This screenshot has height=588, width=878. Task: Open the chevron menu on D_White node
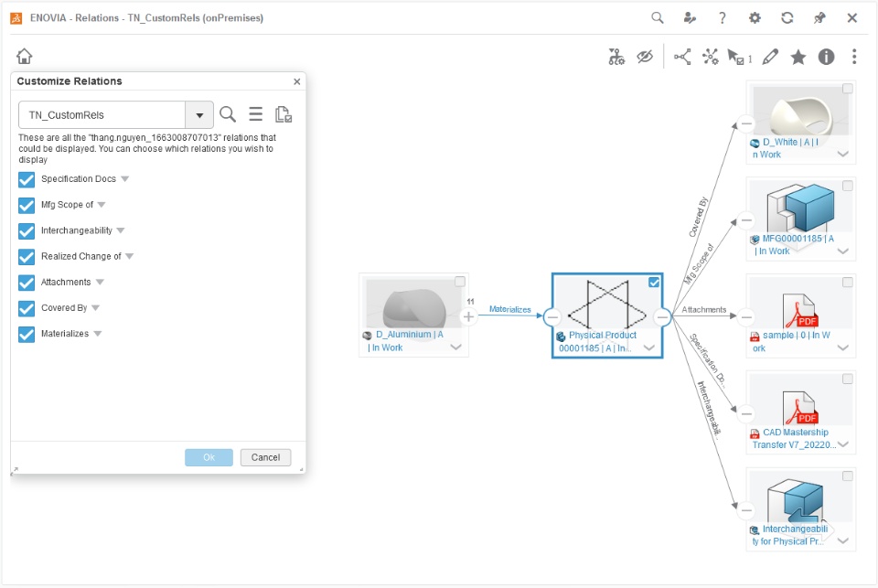tap(842, 154)
